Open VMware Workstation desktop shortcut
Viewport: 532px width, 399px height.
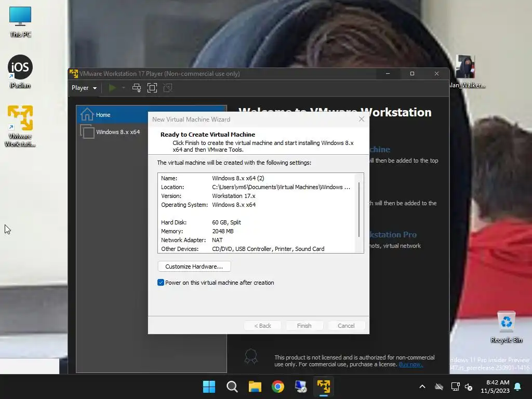(20, 126)
